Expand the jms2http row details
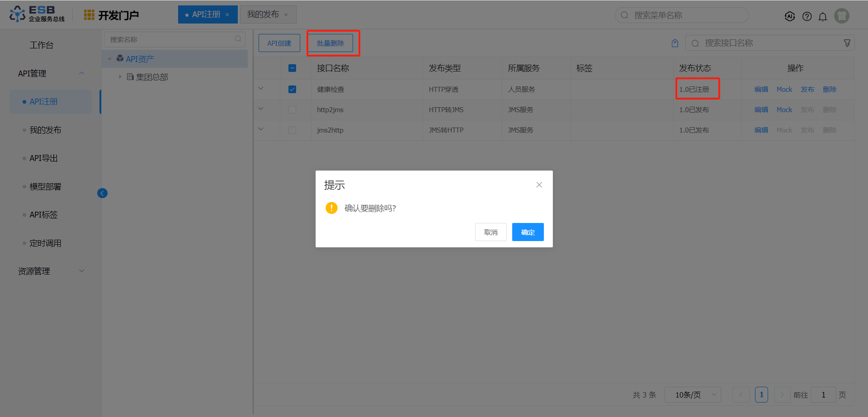The height and width of the screenshot is (417, 868). coord(261,129)
